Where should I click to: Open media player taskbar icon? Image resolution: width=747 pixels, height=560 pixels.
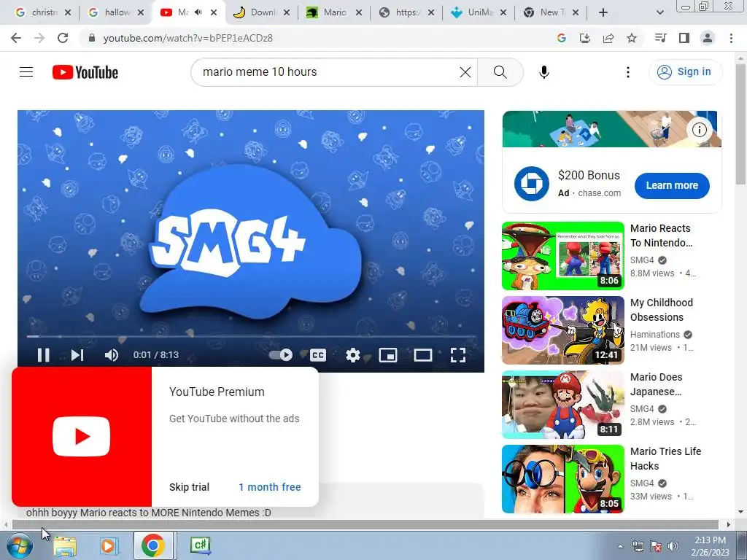[x=109, y=545]
